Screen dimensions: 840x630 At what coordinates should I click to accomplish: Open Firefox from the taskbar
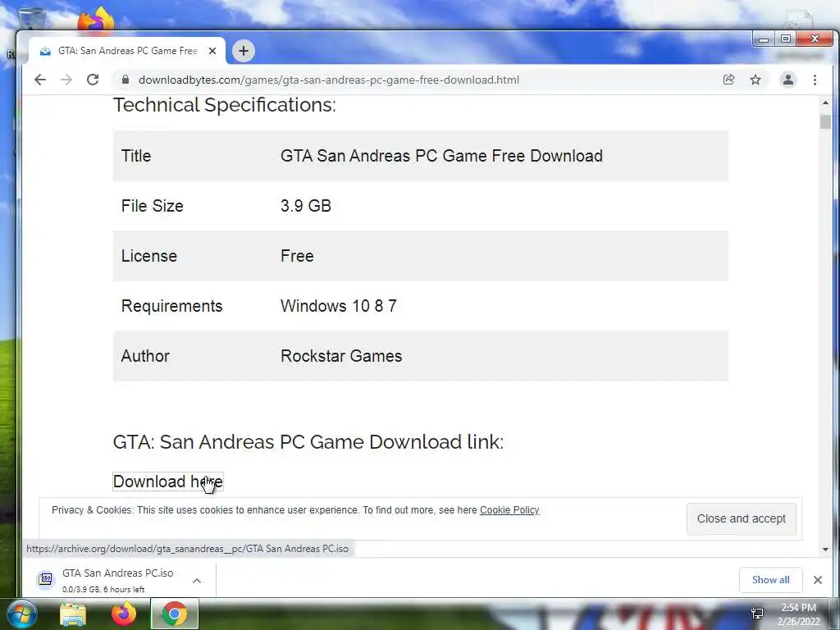point(124,614)
